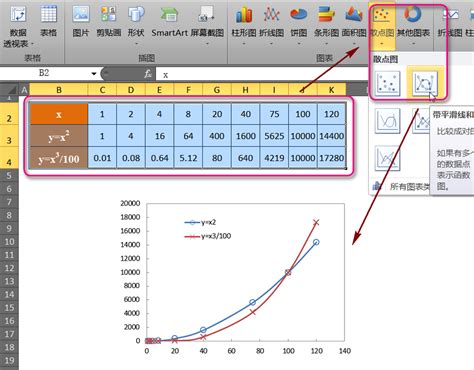Select the cell containing 1600
Screen dimensions: 474x370
pyautogui.click(x=245, y=136)
